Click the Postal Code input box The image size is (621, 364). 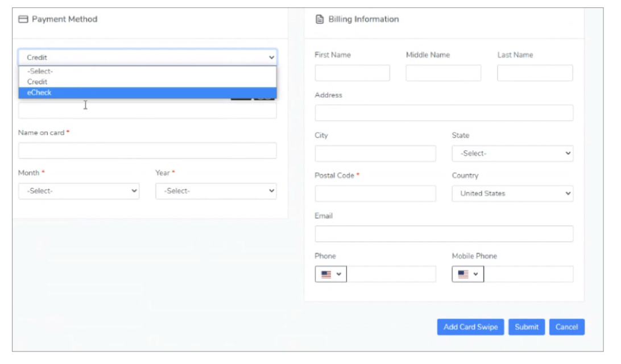click(375, 193)
